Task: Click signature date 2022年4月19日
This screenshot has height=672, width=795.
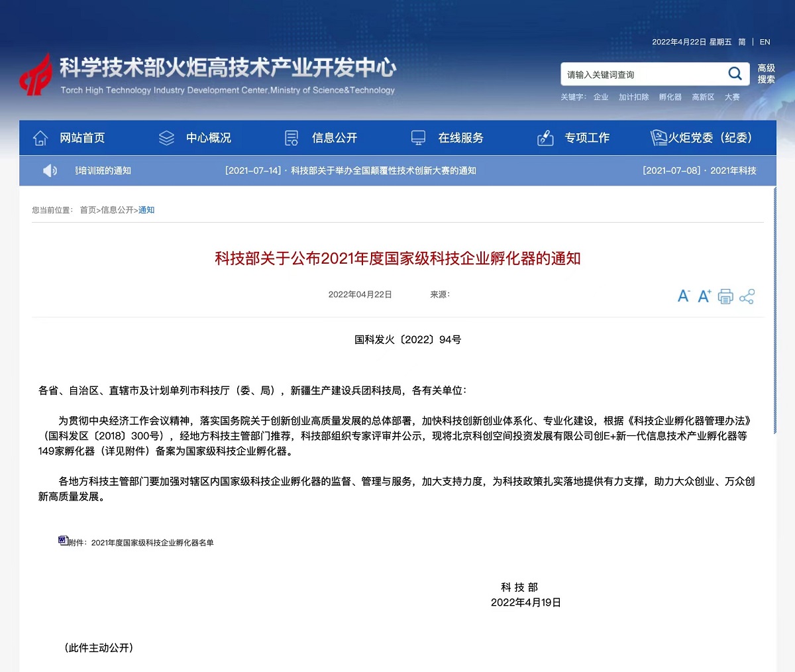Action: [x=526, y=602]
